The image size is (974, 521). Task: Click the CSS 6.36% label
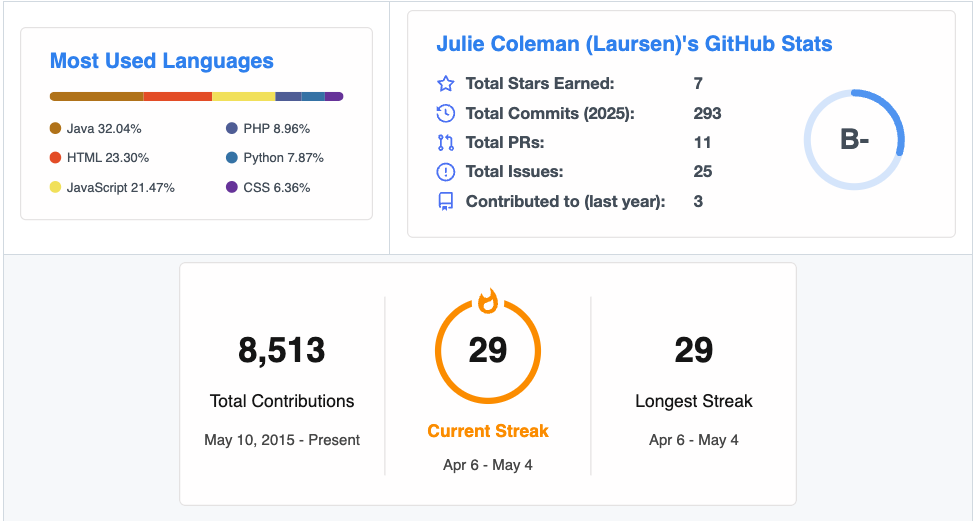(x=277, y=188)
